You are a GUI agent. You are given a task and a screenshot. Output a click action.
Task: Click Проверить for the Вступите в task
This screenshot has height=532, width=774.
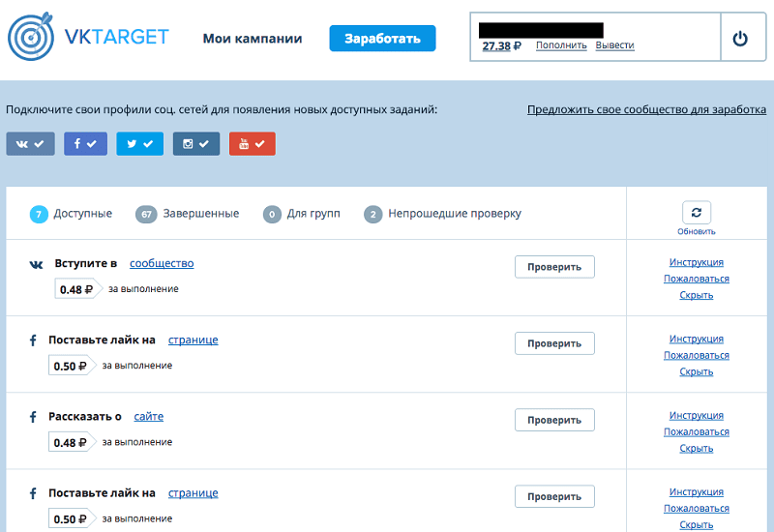(x=554, y=267)
